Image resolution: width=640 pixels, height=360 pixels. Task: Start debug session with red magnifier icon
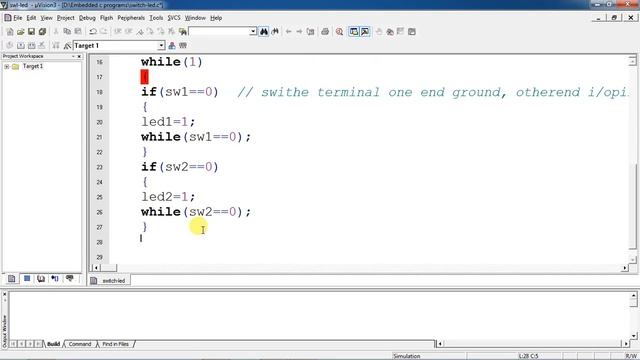click(339, 31)
